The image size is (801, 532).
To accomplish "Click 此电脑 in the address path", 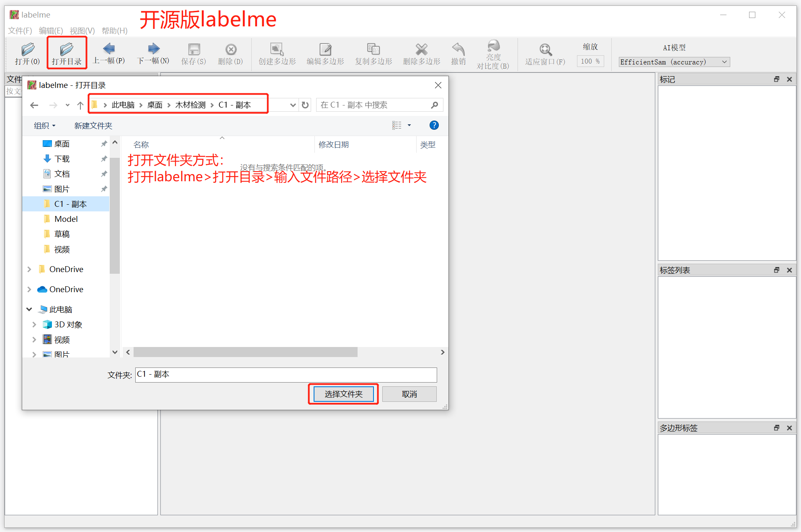I will [123, 105].
